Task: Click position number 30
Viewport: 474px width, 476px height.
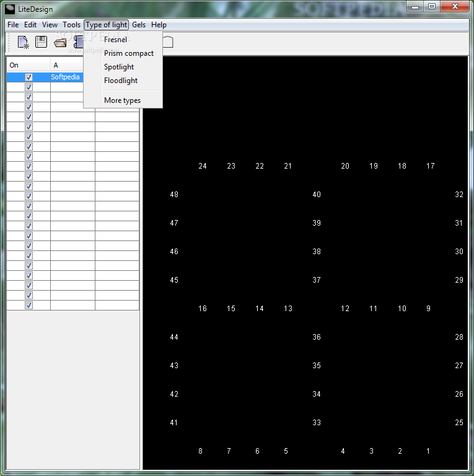Action: 459,252
